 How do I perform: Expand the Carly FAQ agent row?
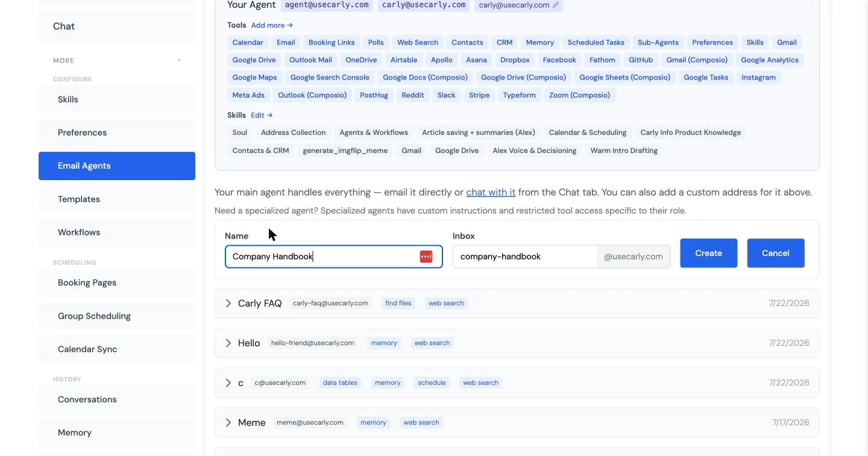(228, 304)
